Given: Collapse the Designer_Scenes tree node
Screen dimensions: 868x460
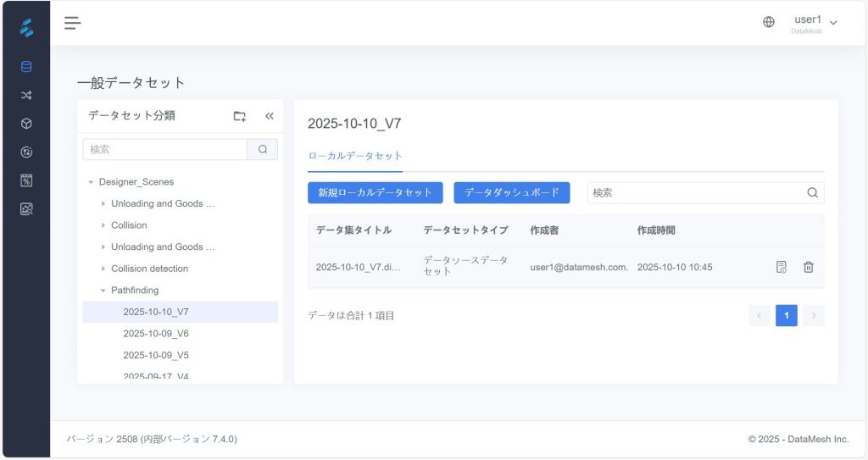Looking at the screenshot, I should click(91, 182).
